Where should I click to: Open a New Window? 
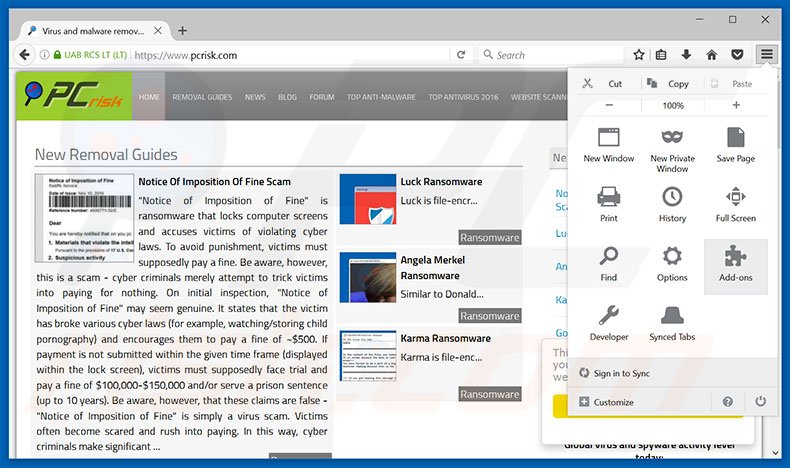(609, 145)
